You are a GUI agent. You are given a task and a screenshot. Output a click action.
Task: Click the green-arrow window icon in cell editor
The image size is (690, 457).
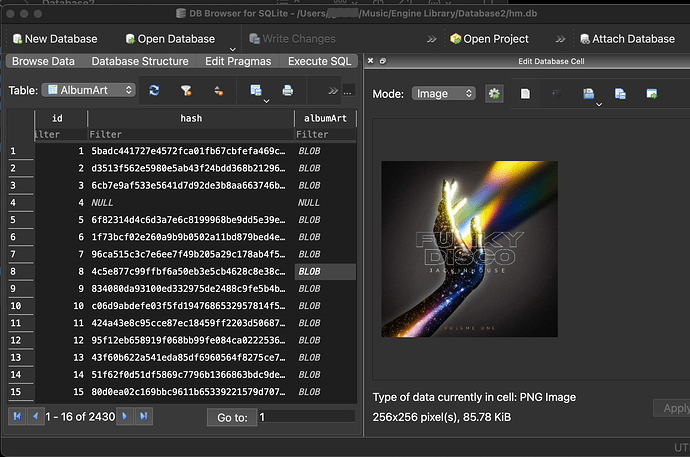coord(652,94)
